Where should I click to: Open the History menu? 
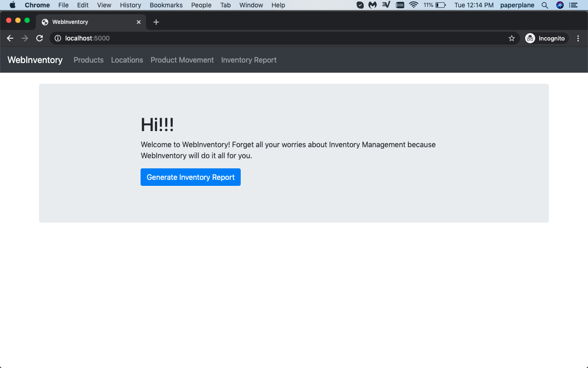[x=130, y=5]
